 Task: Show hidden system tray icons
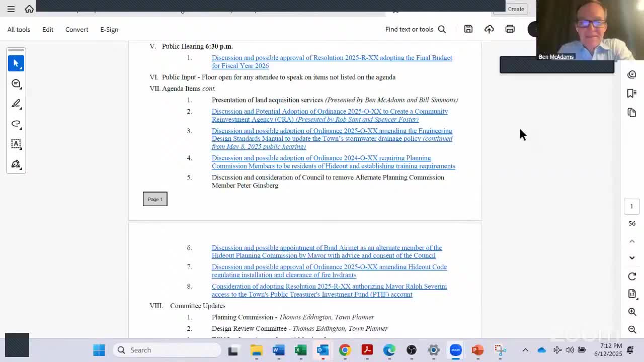(525, 350)
